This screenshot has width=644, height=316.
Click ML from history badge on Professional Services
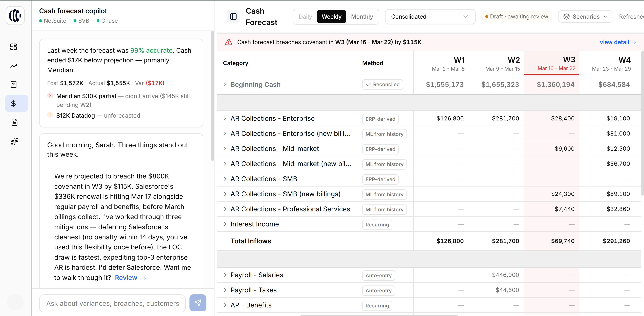click(x=384, y=210)
